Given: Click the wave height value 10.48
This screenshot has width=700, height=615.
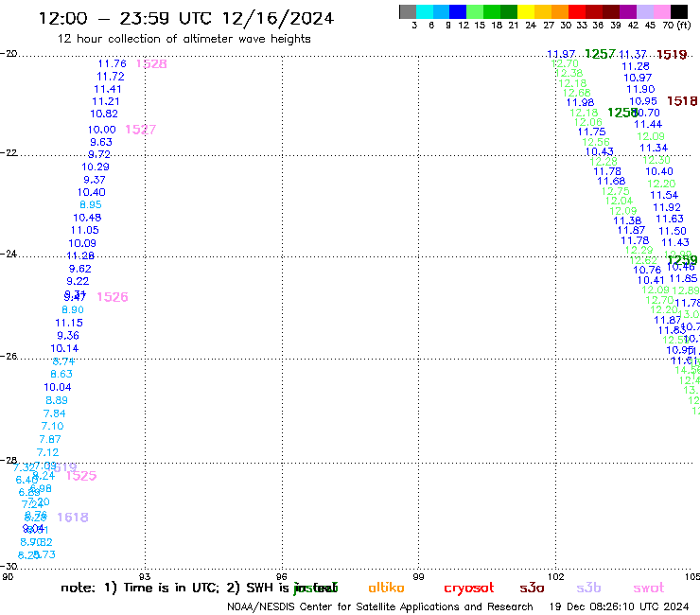Looking at the screenshot, I should (x=87, y=218).
